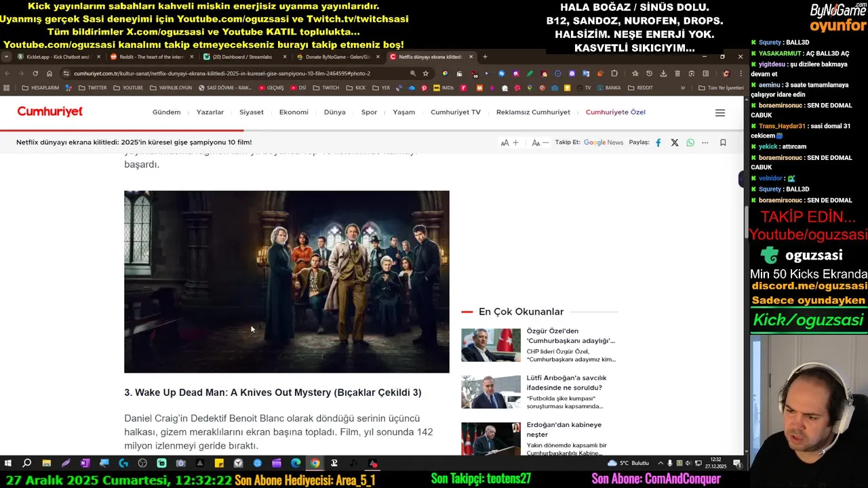The height and width of the screenshot is (488, 868).
Task: Open OneNote from taskbar
Action: pyautogui.click(x=85, y=464)
